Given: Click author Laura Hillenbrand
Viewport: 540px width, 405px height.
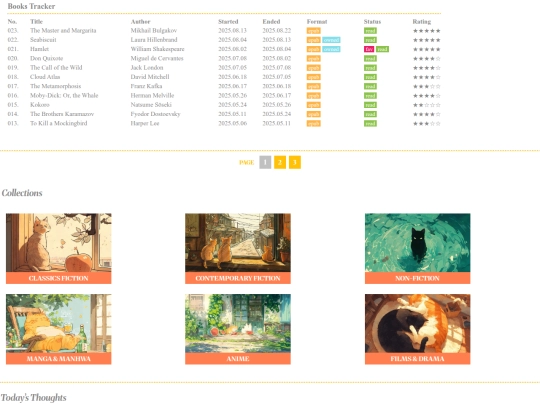Looking at the screenshot, I should coord(154,40).
